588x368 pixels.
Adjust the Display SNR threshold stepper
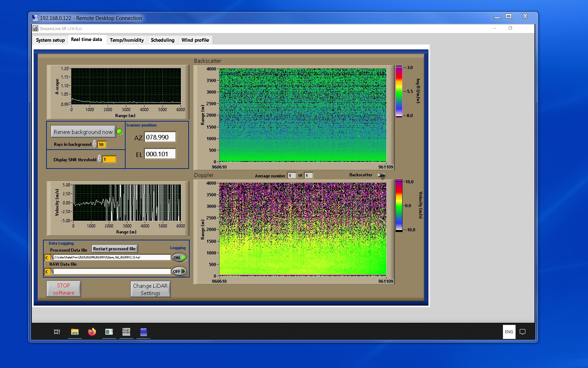100,159
